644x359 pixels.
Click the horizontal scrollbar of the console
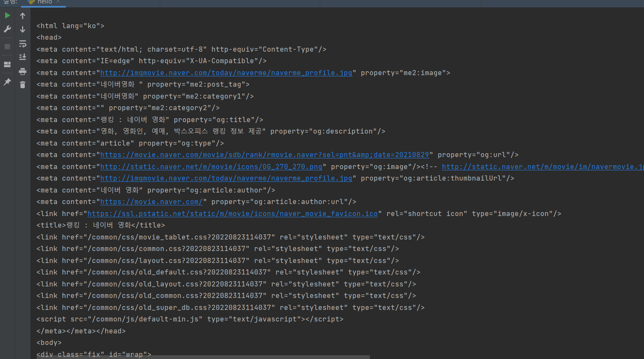point(203,357)
